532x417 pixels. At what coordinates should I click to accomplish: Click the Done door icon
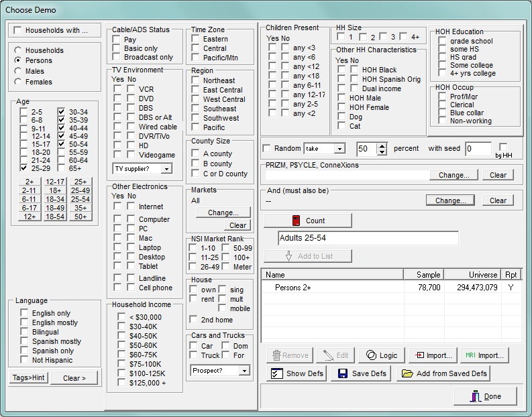click(476, 396)
